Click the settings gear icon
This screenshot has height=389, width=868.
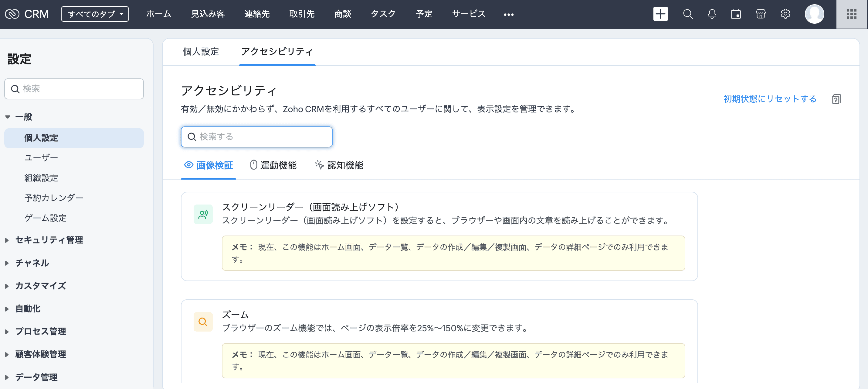[x=785, y=14]
